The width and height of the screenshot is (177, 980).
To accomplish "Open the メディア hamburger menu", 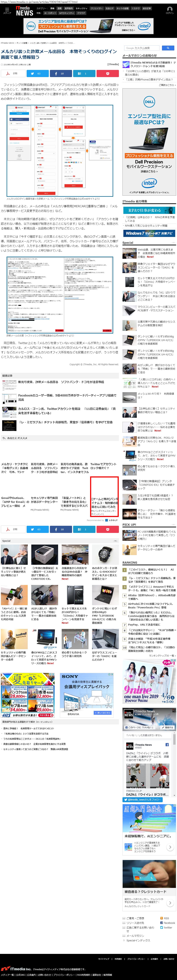I will (7, 11).
